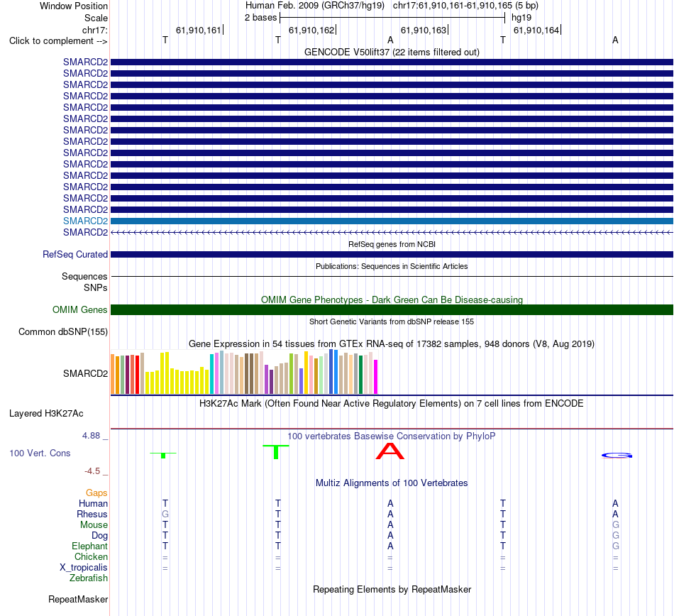Screen dimensions: 674x616
Task: Click the dark green OMIM Genes bar
Action: tap(392, 309)
